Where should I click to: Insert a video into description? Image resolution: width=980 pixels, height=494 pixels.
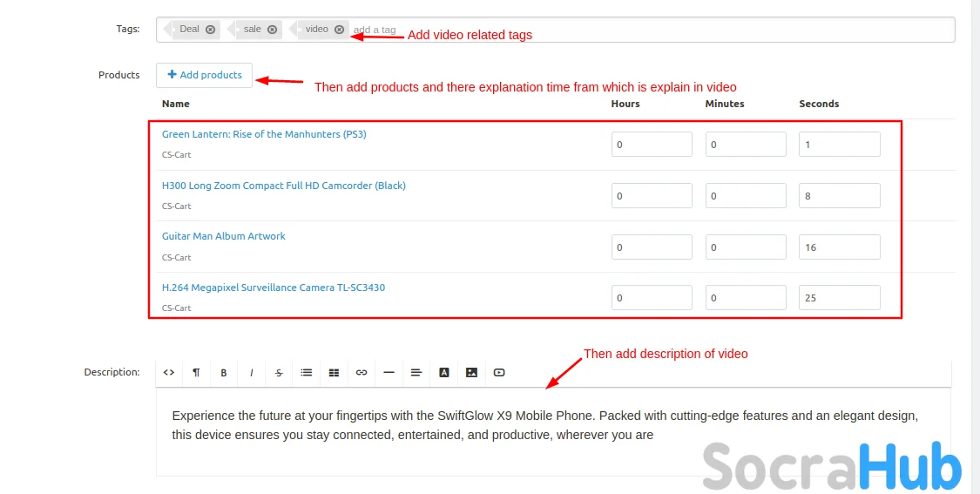pos(499,373)
